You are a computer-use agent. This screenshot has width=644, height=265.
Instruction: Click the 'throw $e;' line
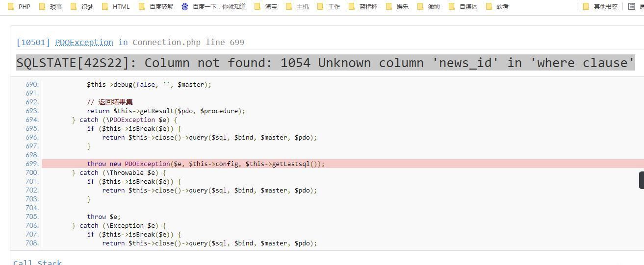coord(104,217)
